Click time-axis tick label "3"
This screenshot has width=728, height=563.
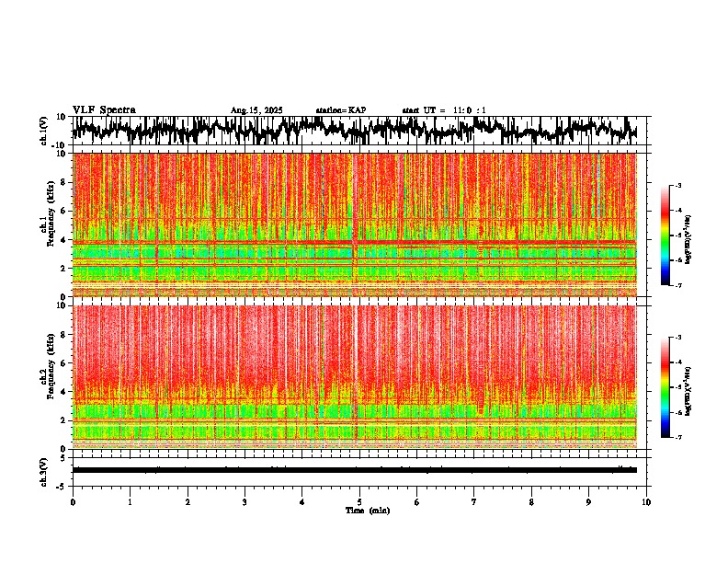(245, 502)
